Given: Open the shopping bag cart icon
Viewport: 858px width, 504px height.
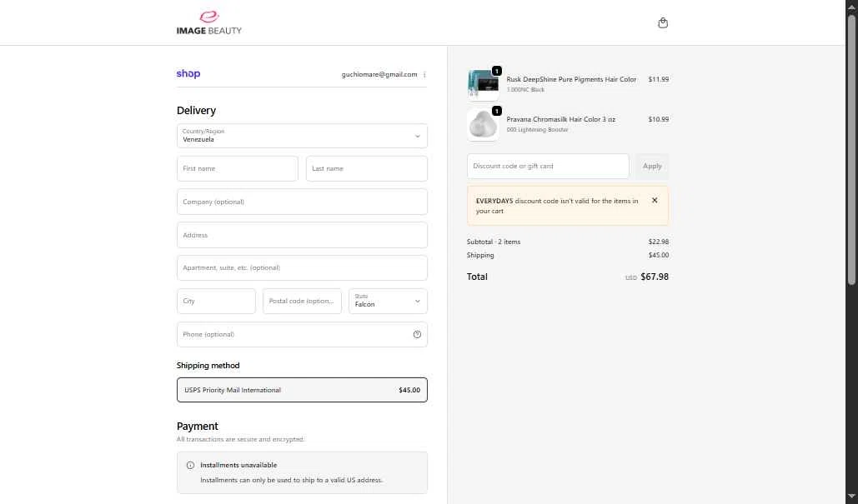Looking at the screenshot, I should pos(663,23).
